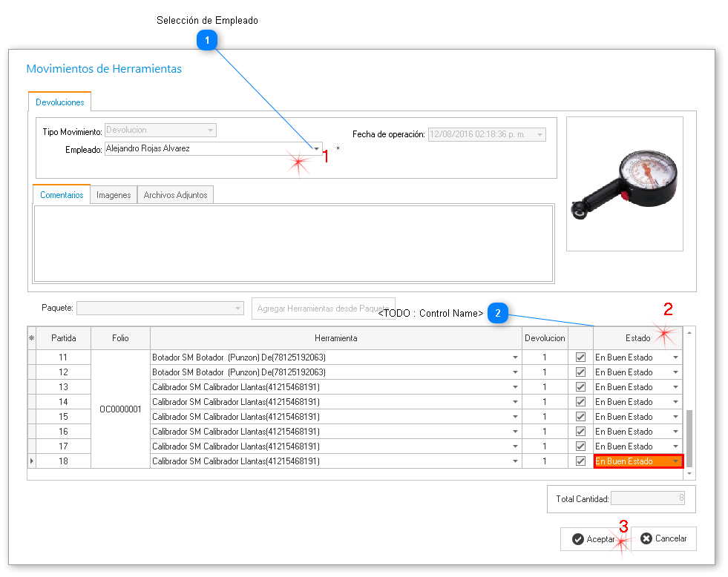Viewport: 728px width, 577px height.
Task: Open Herramienta dropdown in Partida 13 row
Action: (515, 387)
